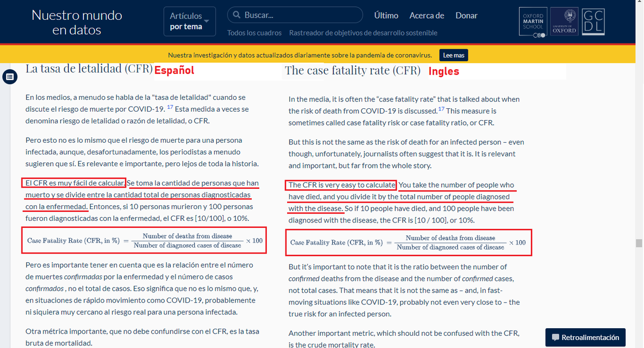Open the 'Acerca de' menu item
Viewport: 644px width, 348px height.
pos(427,16)
